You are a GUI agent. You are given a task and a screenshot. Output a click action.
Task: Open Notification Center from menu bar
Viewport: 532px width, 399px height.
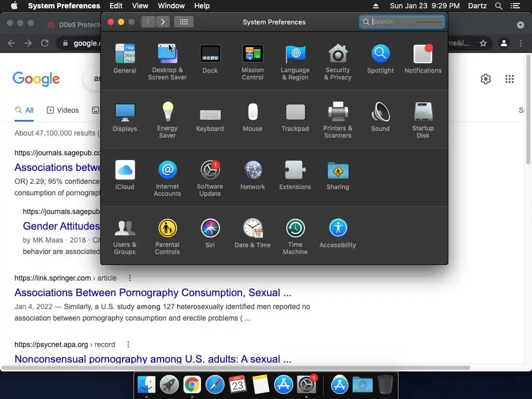(515, 6)
